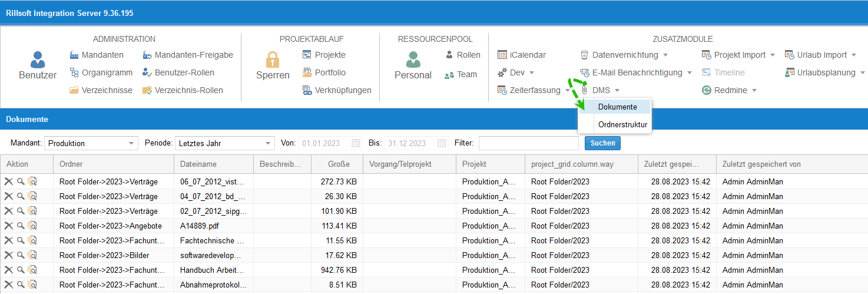Viewport: 868px width, 294px height.
Task: Sort by the Projekt column header
Action: tap(491, 164)
